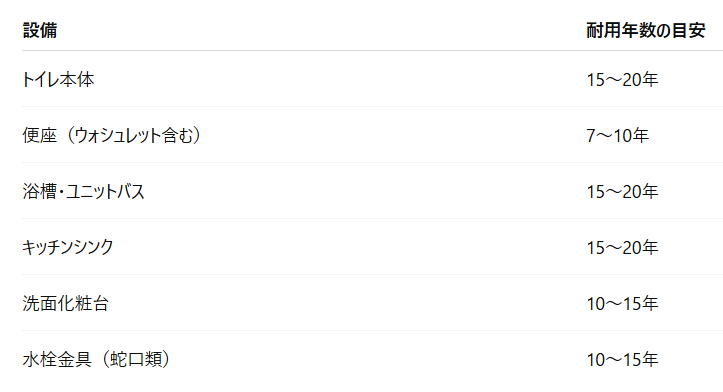Select the 洗面化粧台 cell
Image resolution: width=723 pixels, height=392 pixels.
click(65, 303)
